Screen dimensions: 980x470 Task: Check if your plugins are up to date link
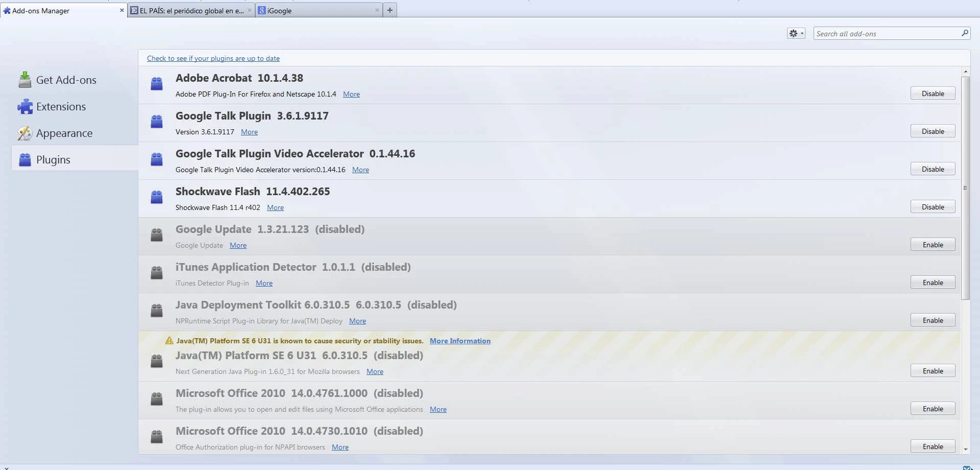coord(213,58)
